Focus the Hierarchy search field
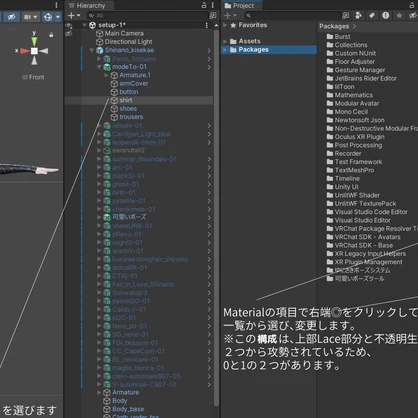The width and height of the screenshot is (418, 418). coord(148,15)
